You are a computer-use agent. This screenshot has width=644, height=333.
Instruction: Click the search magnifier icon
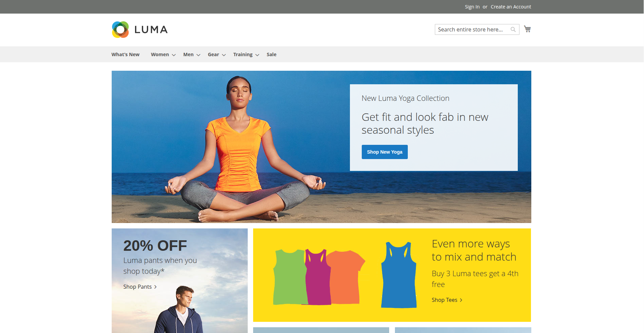513,29
